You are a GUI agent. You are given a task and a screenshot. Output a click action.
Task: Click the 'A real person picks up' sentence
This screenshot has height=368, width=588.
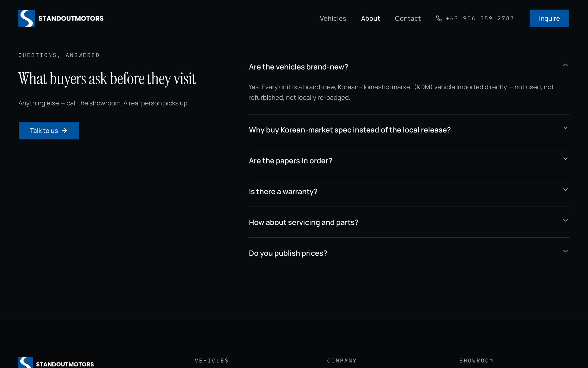(156, 103)
